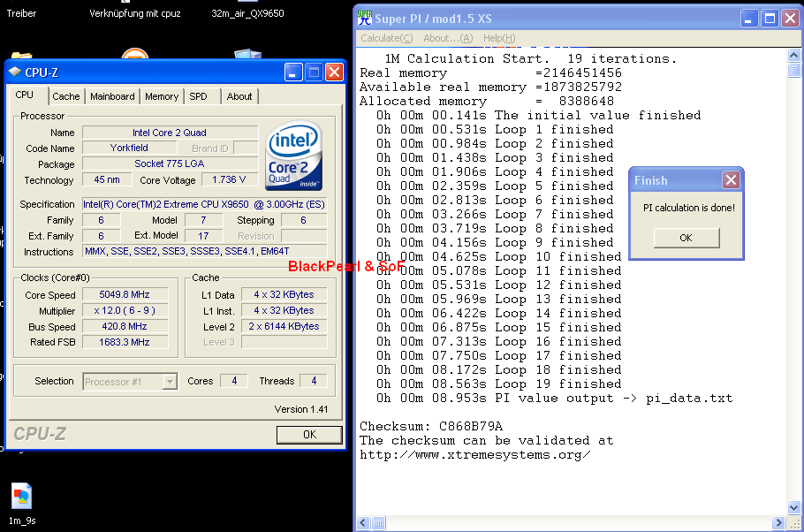
Task: Click the Super PI horizontal scrollbar thumb
Action: (378, 523)
